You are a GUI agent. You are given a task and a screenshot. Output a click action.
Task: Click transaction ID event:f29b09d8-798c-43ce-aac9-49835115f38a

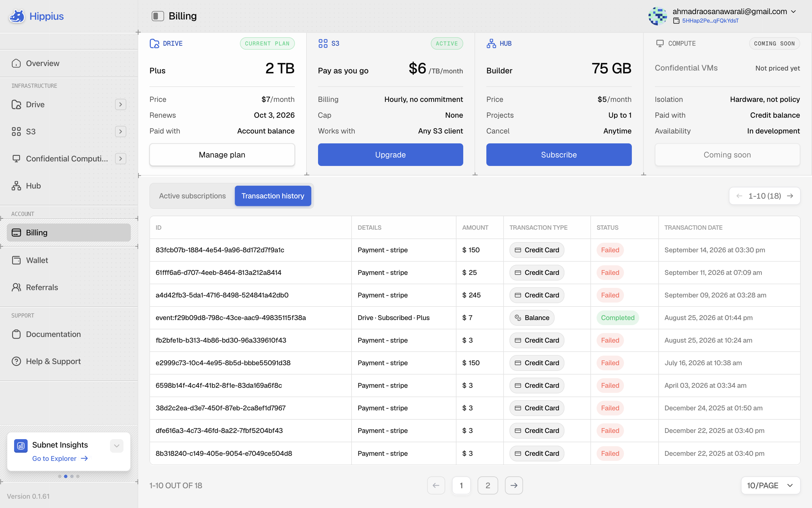[x=231, y=317]
